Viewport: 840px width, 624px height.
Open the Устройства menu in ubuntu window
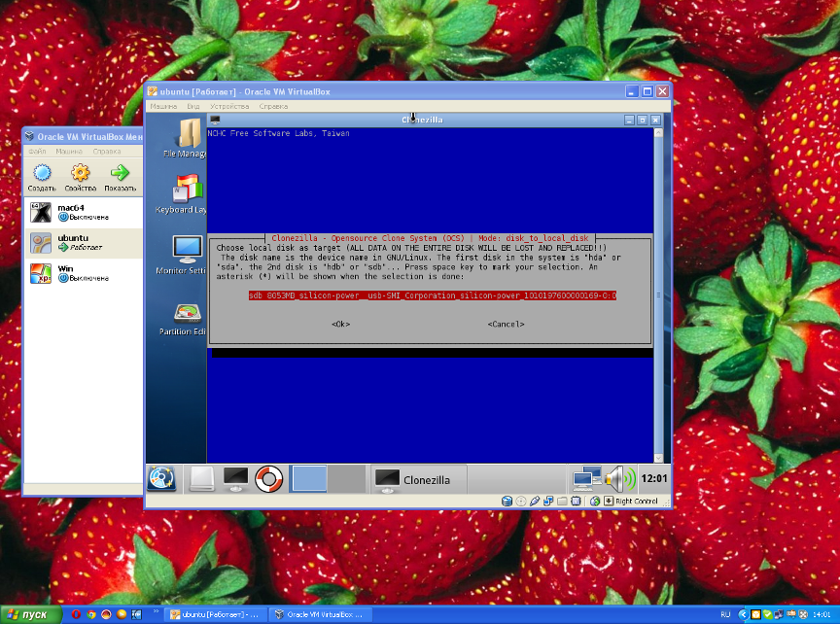(229, 106)
